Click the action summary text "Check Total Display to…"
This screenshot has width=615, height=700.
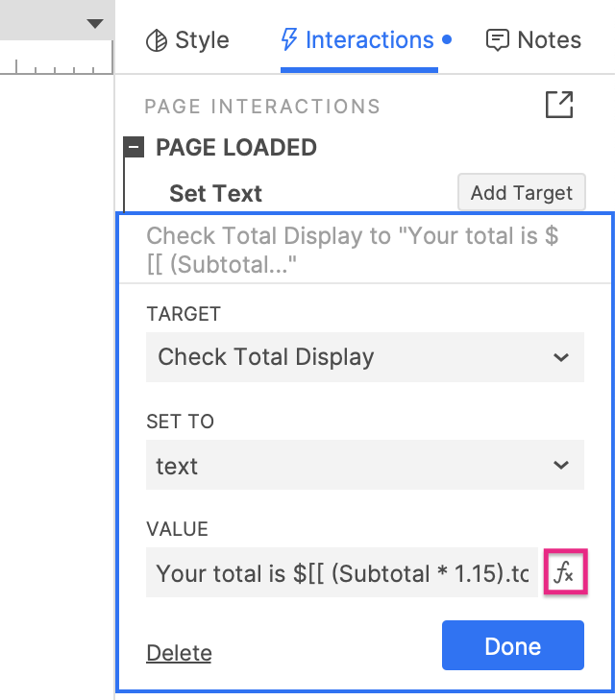click(x=352, y=250)
